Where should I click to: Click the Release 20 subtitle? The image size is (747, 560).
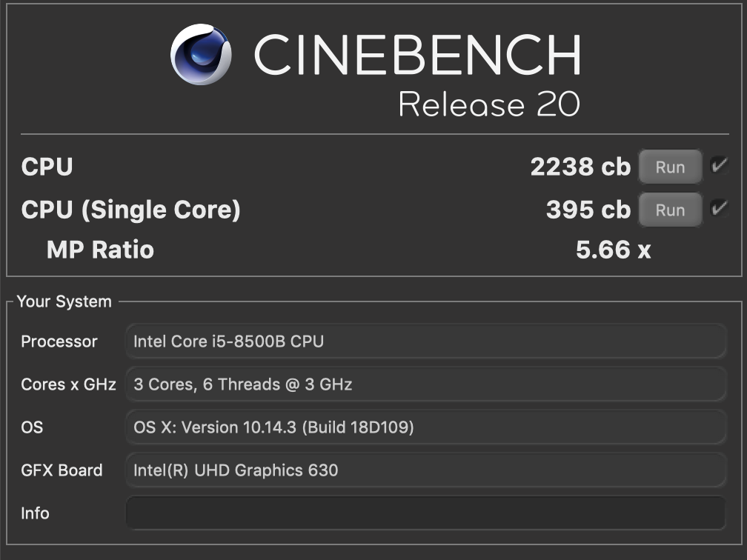[488, 104]
